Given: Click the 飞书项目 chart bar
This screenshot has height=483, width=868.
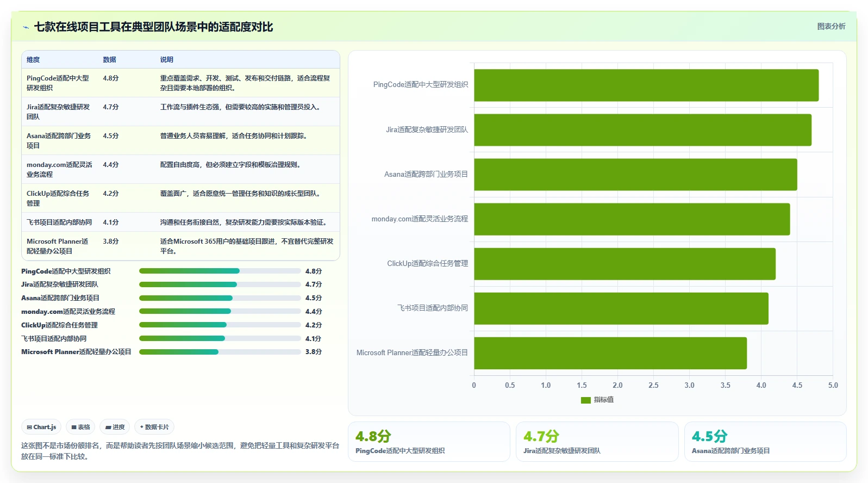Looking at the screenshot, I should click(x=621, y=308).
